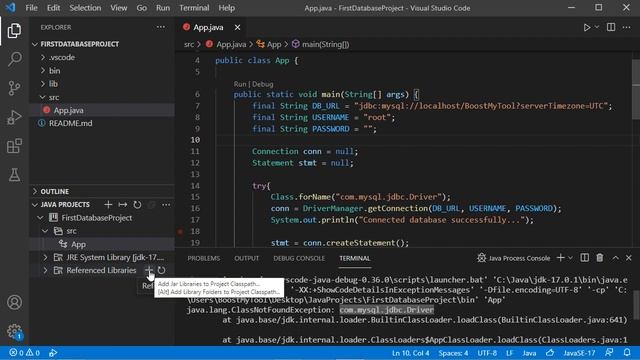Image resolution: width=640 pixels, height=360 pixels.
Task: Split the editor to the right
Action: click(x=611, y=27)
